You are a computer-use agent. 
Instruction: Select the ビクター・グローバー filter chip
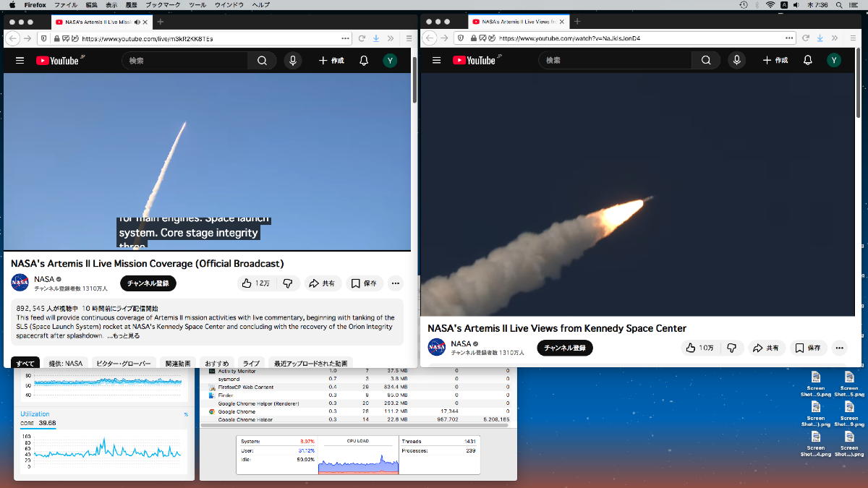(x=124, y=364)
